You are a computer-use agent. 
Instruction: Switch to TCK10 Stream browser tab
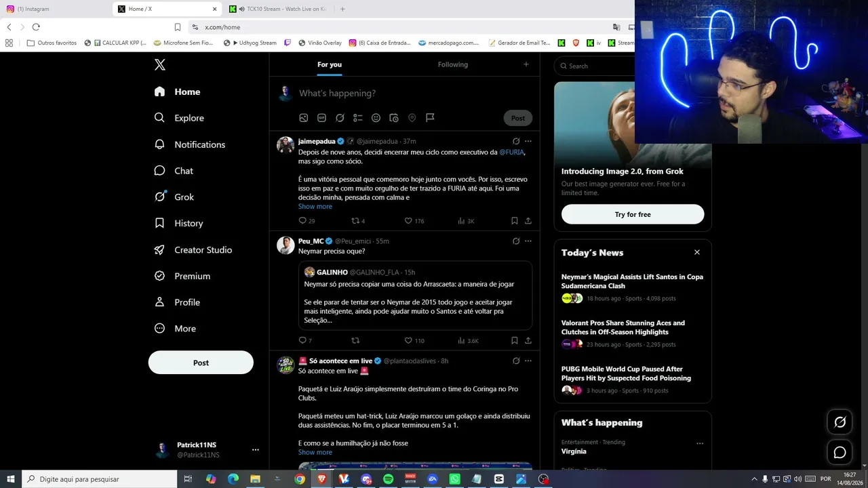tap(278, 9)
